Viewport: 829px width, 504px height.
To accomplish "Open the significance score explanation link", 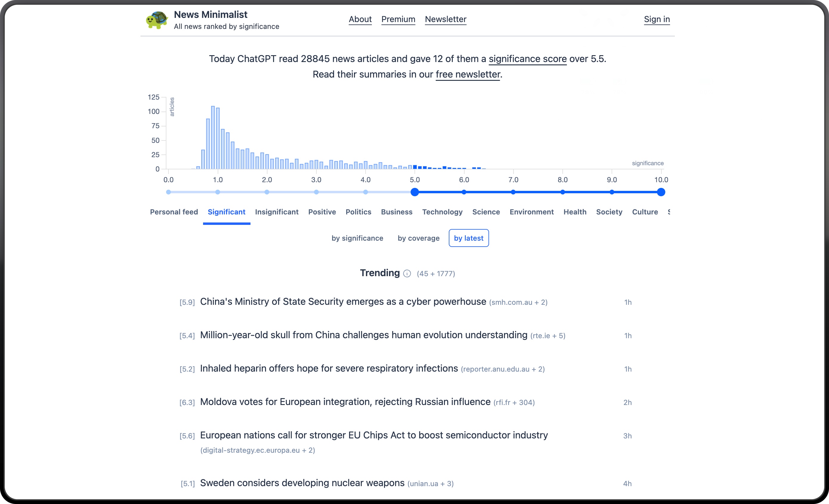I will (527, 59).
